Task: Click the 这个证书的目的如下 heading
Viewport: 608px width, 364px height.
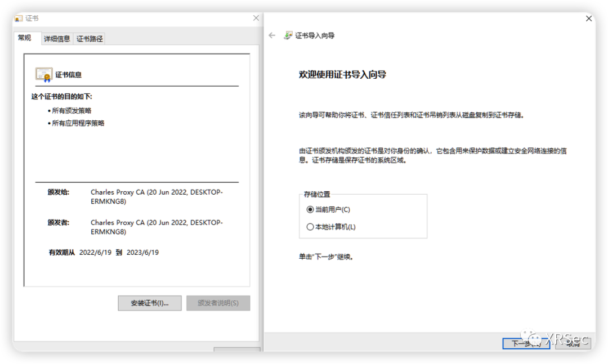Action: click(62, 97)
